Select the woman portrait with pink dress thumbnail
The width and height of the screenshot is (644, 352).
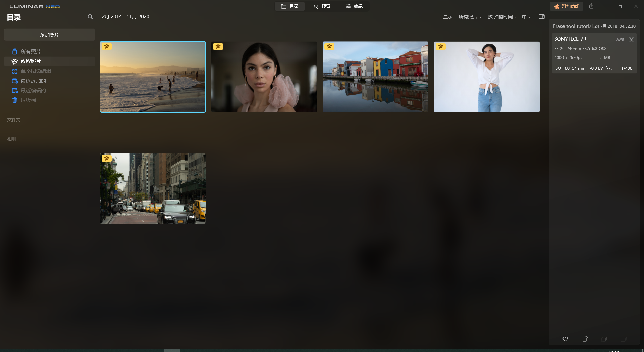point(264,77)
